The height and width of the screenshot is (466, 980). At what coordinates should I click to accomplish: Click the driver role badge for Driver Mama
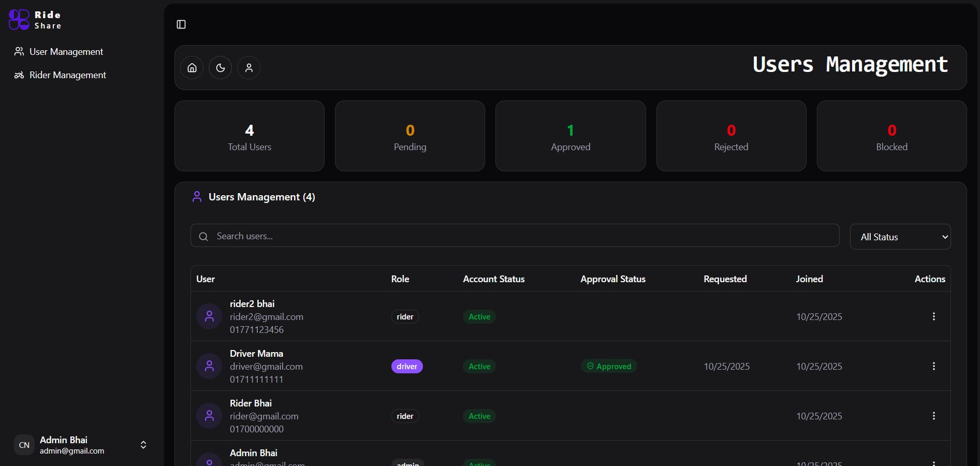click(407, 367)
